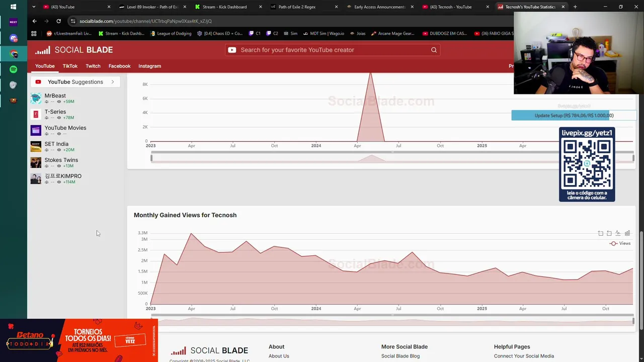Screen dimensions: 644x362
Task: Open the YouTube Movies suggestion
Action: pyautogui.click(x=65, y=128)
